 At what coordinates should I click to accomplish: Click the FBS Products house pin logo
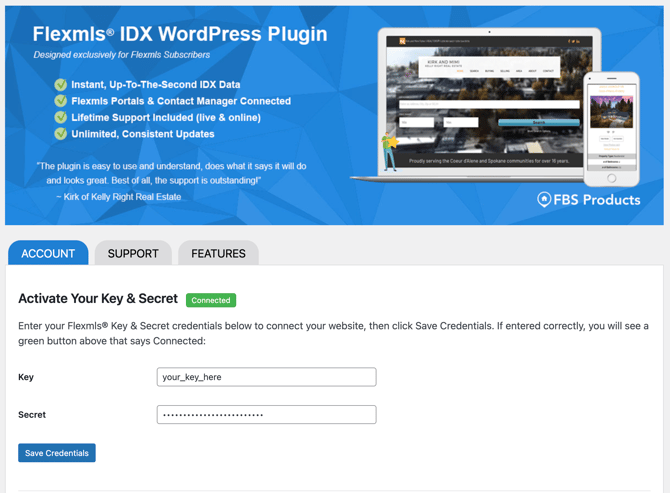pos(544,199)
